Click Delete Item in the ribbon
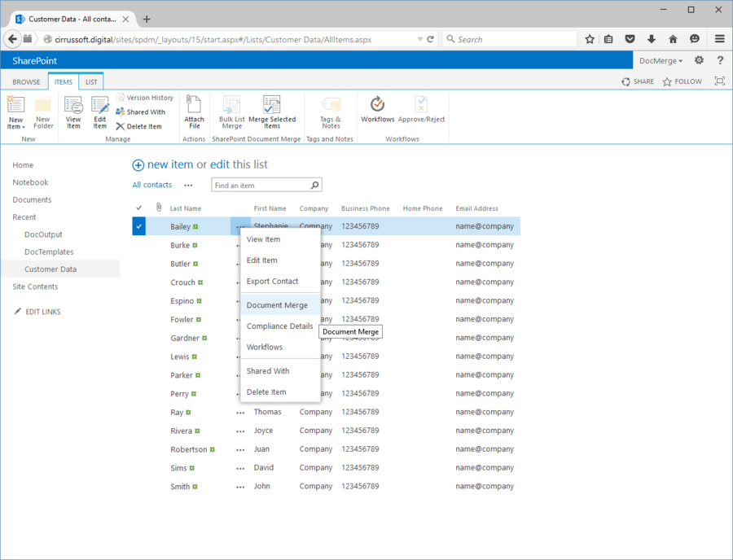Screen dimensions: 733x560 pos(138,127)
